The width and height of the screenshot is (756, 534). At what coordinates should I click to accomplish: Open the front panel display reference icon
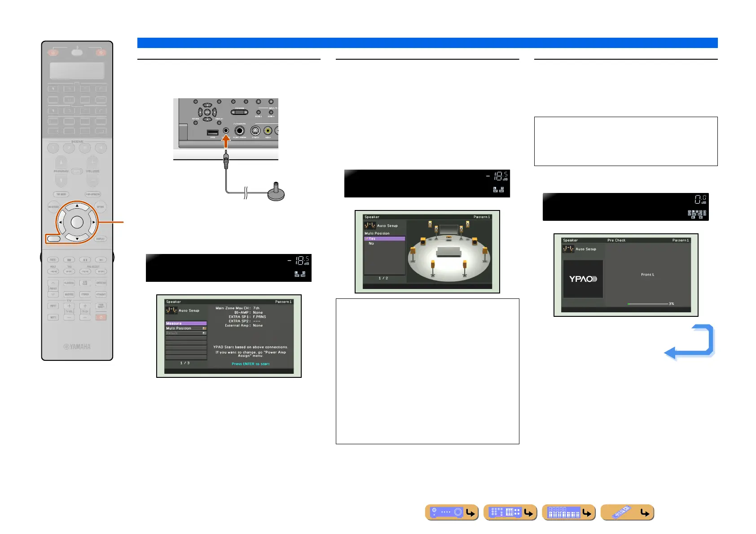[x=568, y=512]
